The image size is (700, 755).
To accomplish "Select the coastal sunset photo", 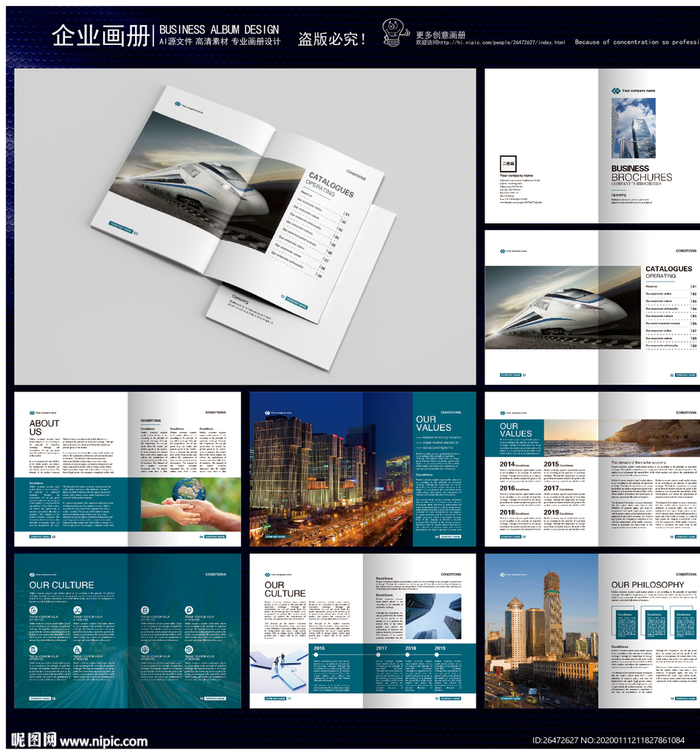I will [x=622, y=438].
